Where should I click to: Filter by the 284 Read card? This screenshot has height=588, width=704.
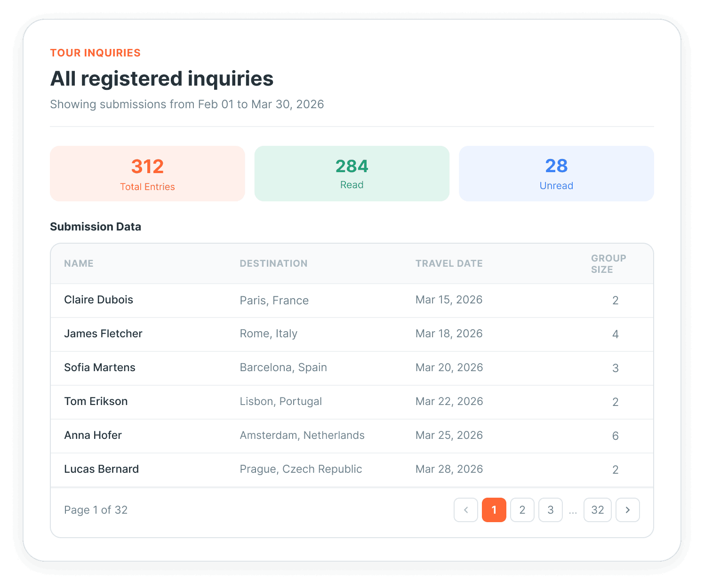pyautogui.click(x=352, y=174)
